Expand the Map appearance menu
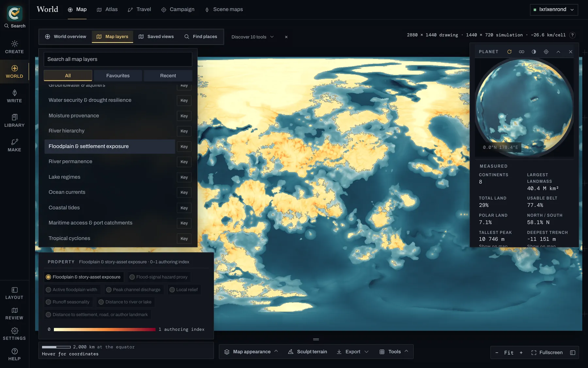This screenshot has height=368, width=588. tap(251, 352)
